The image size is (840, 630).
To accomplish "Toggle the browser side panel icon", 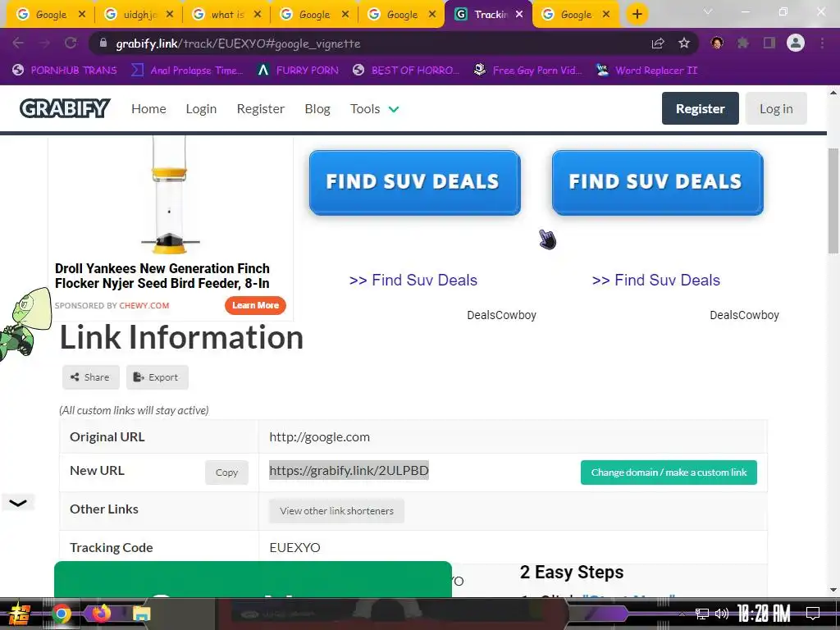I will click(x=769, y=43).
